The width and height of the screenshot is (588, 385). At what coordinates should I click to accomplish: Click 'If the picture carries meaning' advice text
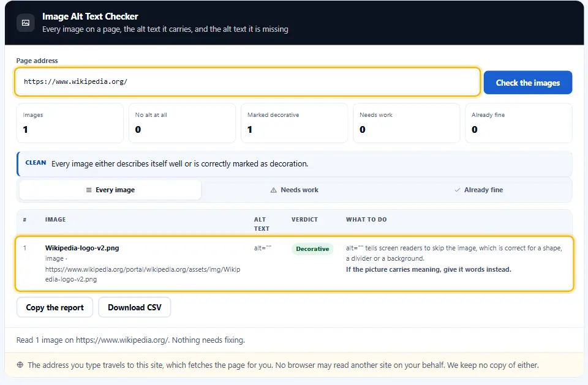pos(429,269)
